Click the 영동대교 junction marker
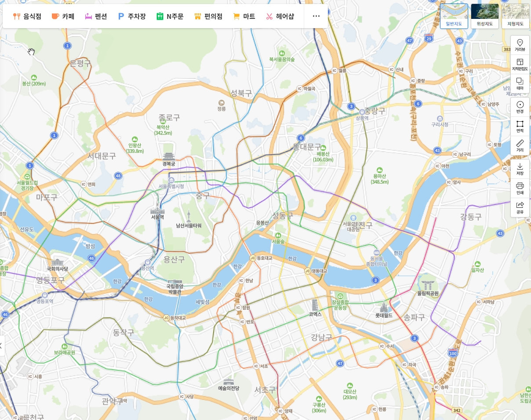This screenshot has width=531, height=420. 308,271
